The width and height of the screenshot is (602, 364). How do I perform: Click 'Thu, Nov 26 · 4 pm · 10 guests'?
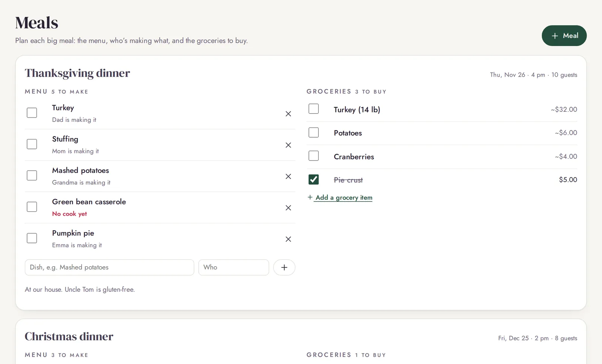coord(534,75)
